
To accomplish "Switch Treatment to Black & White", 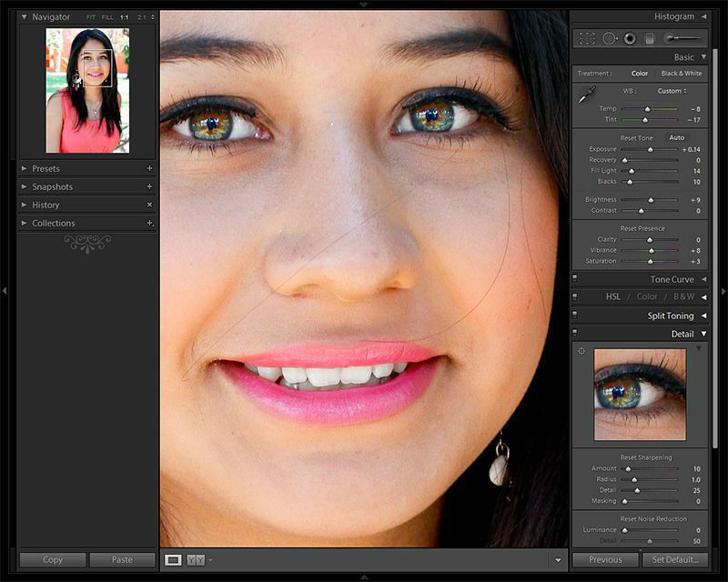I will click(681, 74).
